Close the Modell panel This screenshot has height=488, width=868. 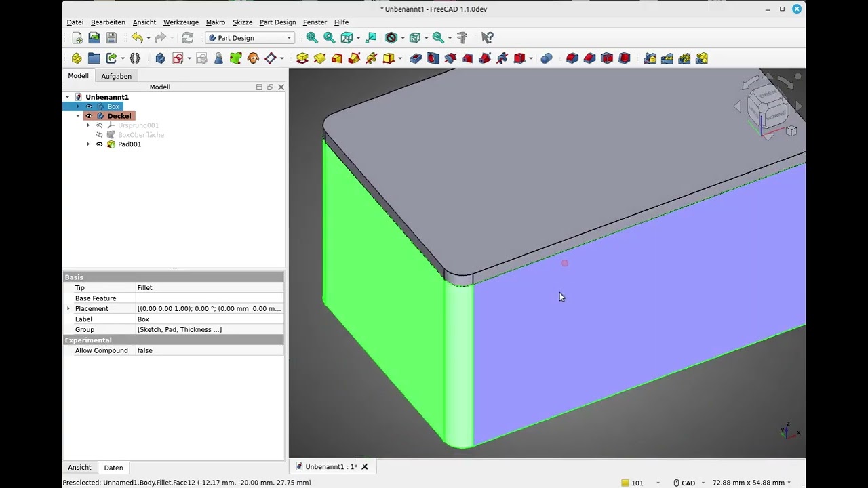click(281, 87)
